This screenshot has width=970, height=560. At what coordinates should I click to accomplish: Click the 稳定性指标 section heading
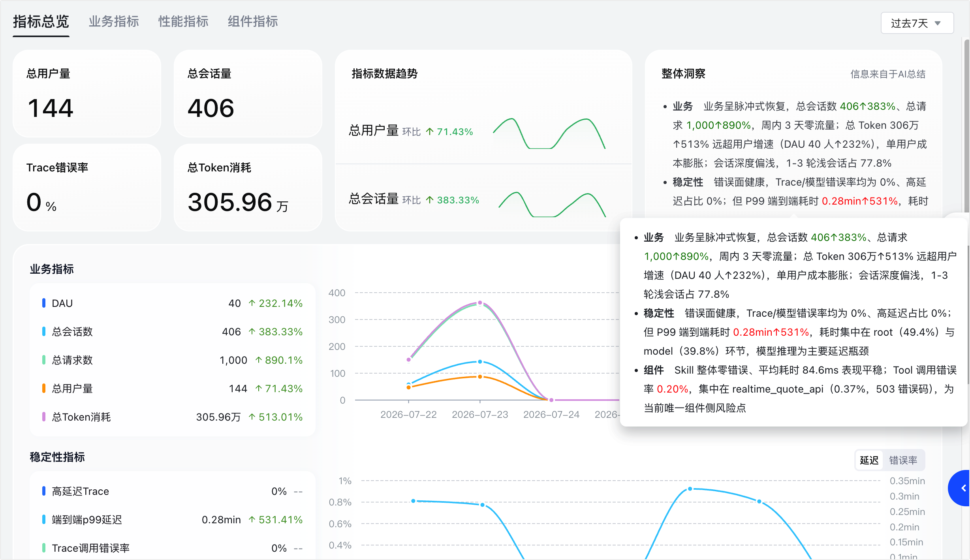[57, 457]
